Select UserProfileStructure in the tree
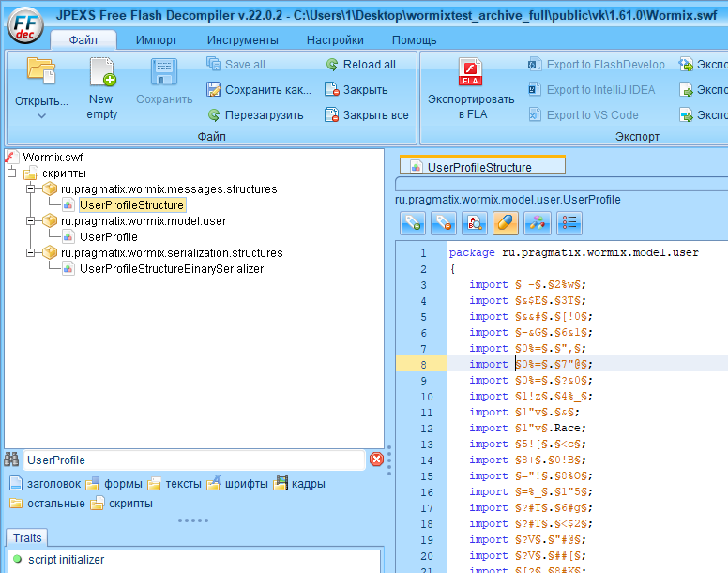Screen dimensions: 728x573 point(132,204)
